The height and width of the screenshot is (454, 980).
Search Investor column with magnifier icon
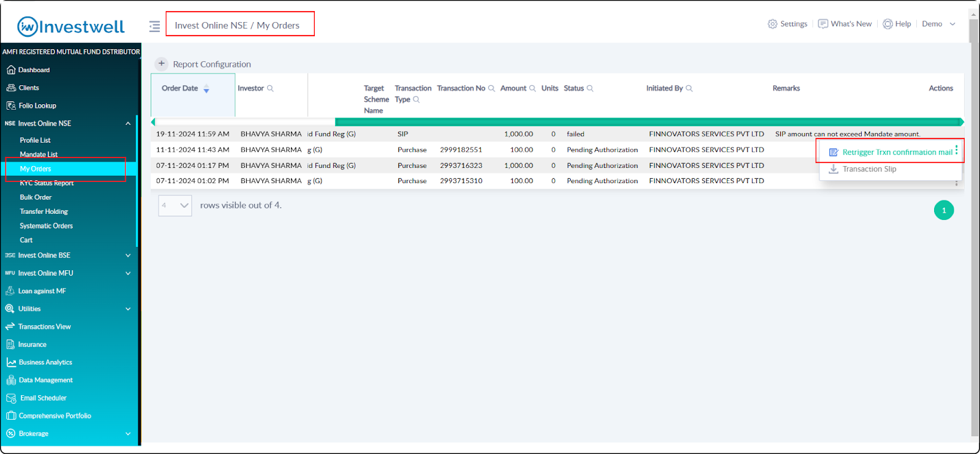tap(270, 88)
